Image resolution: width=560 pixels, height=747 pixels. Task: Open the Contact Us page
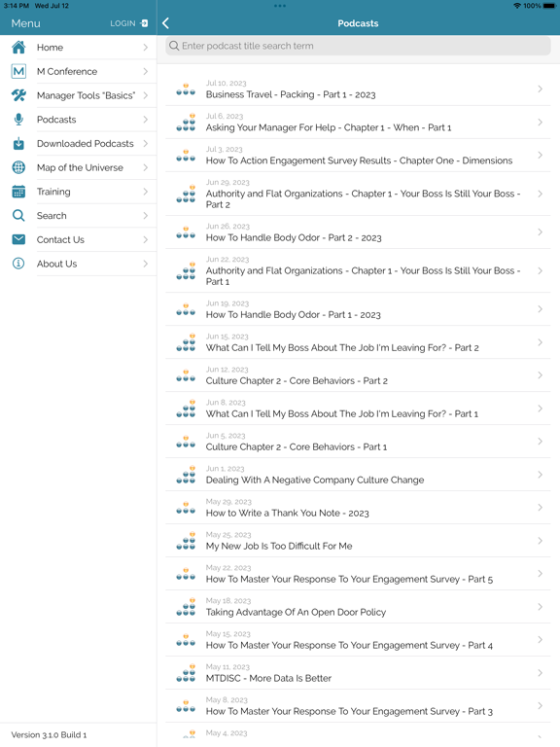coord(78,239)
